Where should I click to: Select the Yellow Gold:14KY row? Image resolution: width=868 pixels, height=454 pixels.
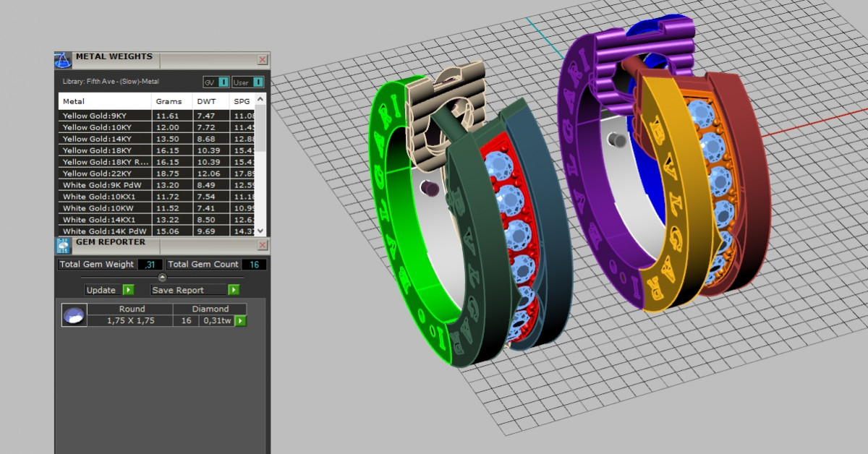click(x=158, y=139)
